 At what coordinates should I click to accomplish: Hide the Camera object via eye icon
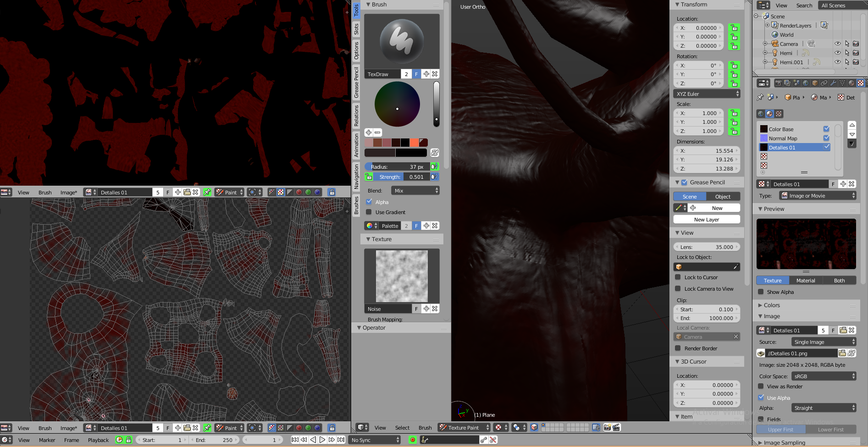click(837, 44)
